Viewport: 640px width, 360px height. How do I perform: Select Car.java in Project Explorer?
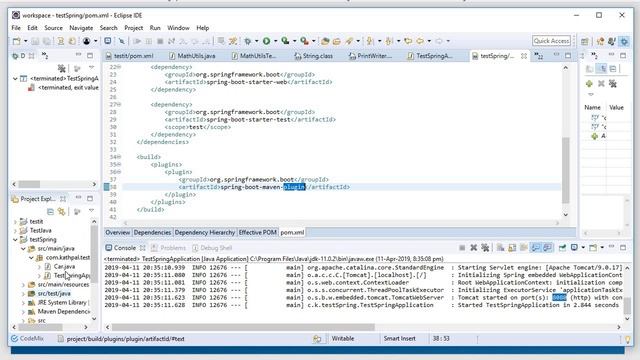64,267
